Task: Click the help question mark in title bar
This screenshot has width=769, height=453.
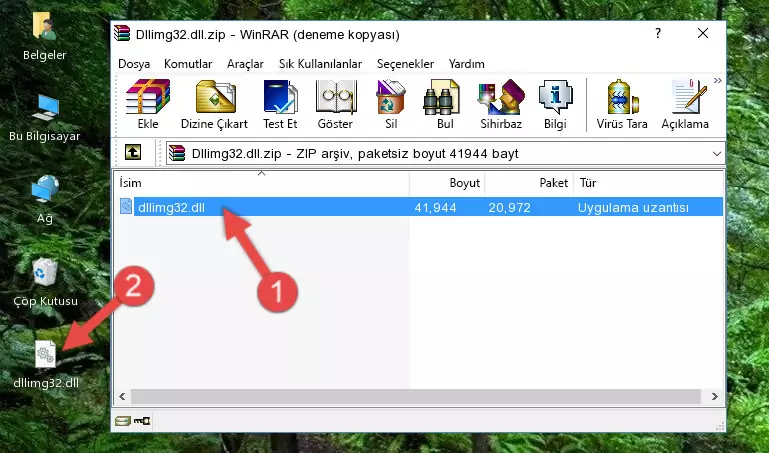Action: coord(658,33)
